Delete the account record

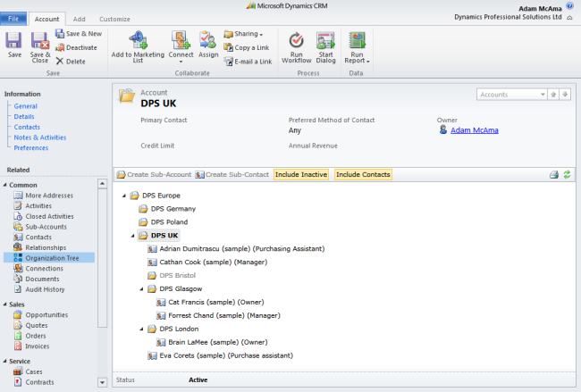click(71, 62)
